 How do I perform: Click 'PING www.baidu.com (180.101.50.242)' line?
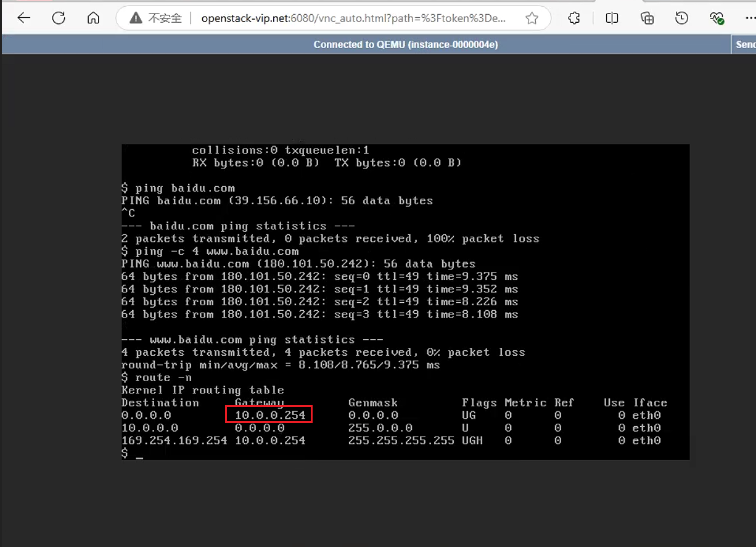pyautogui.click(x=298, y=264)
